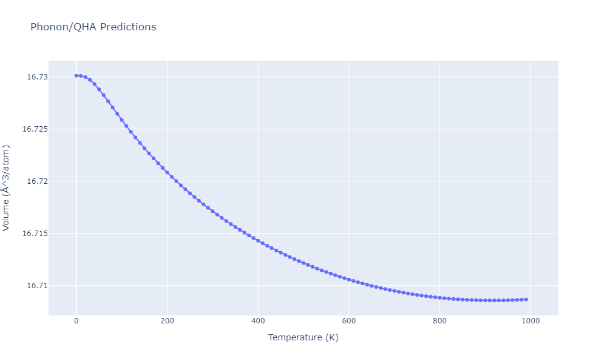Image resolution: width=607 pixels, height=364 pixels.
Task: Click the Temperature (K) x-axis title
Action: click(303, 337)
